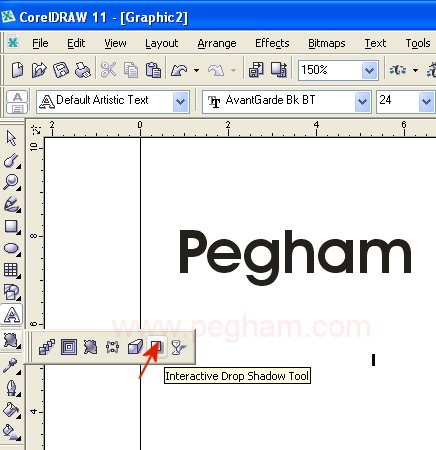Click the Paste clipboard icon

click(x=153, y=70)
